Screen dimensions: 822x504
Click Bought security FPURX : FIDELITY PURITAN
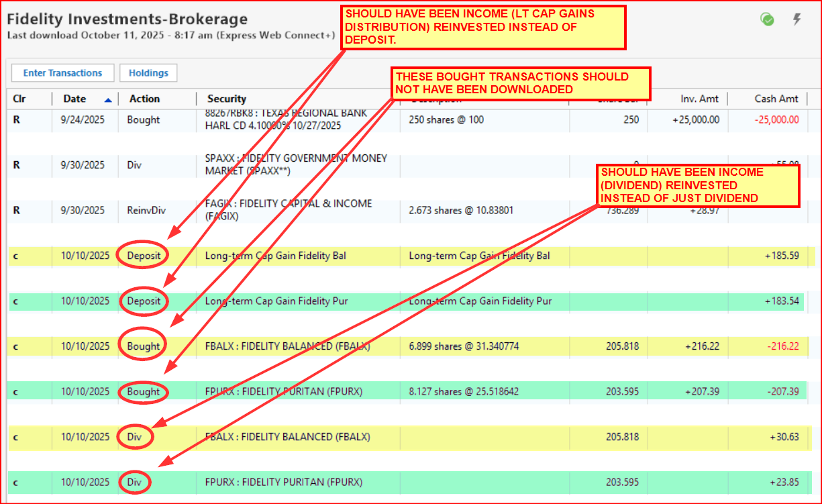coord(283,391)
